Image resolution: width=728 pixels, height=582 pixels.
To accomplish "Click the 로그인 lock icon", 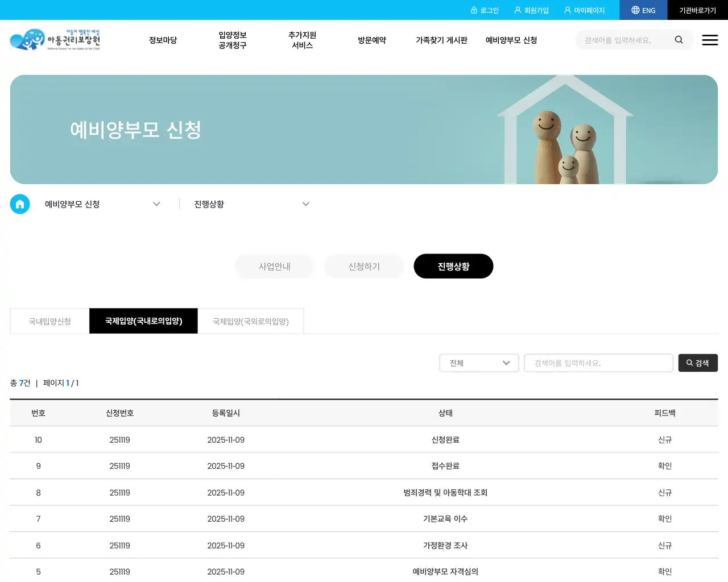I will click(475, 10).
